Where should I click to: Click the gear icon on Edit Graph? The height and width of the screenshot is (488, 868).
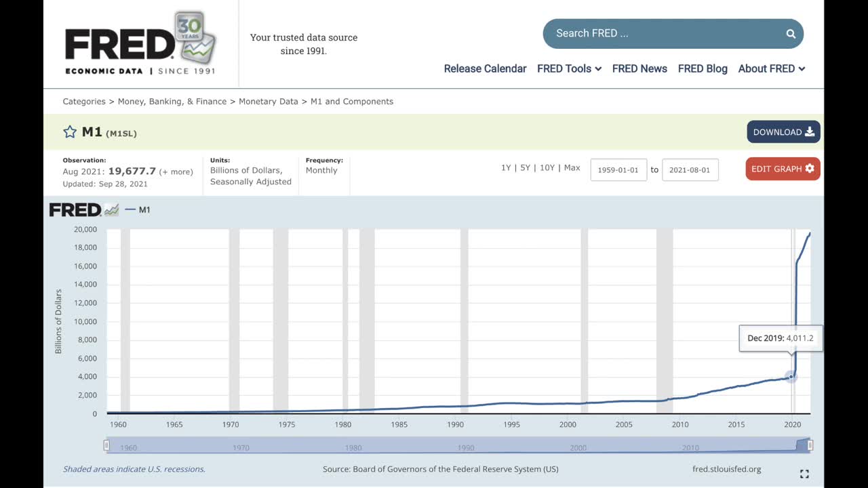810,169
